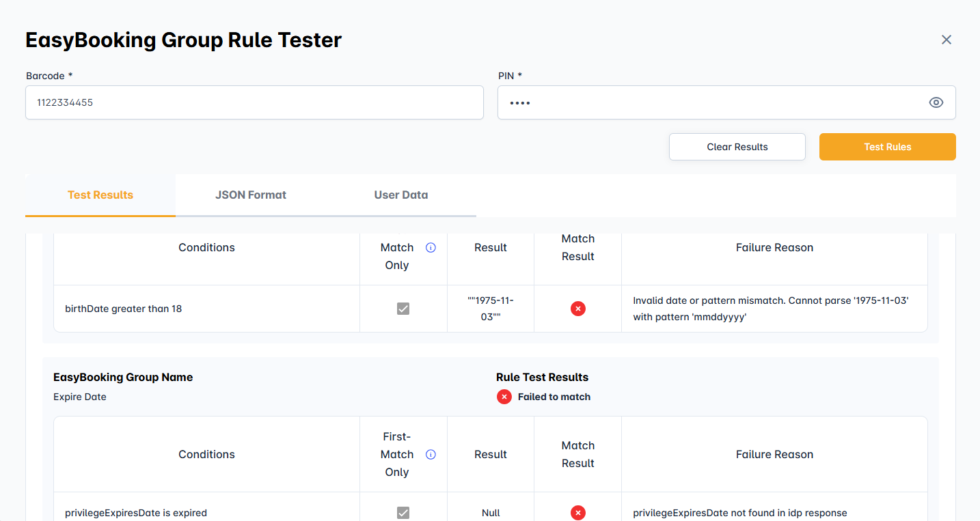
Task: Select the Test Results tab
Action: pyautogui.click(x=100, y=195)
